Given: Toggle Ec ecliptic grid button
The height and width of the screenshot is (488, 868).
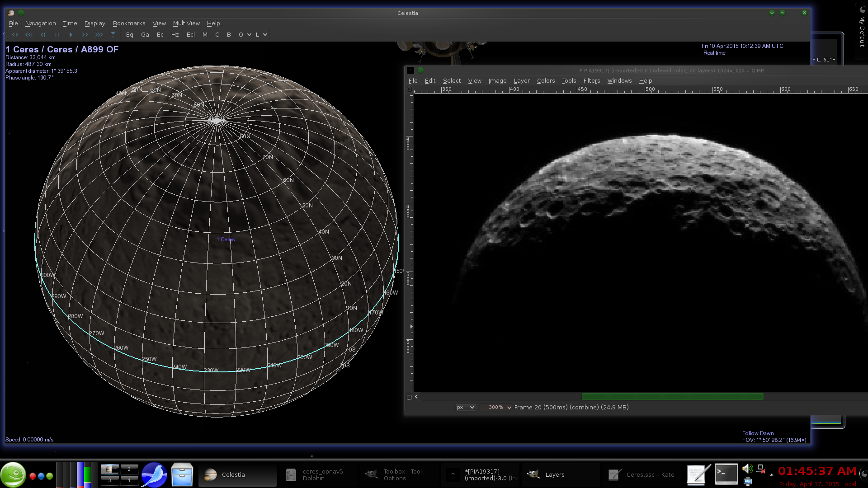Looking at the screenshot, I should point(160,35).
